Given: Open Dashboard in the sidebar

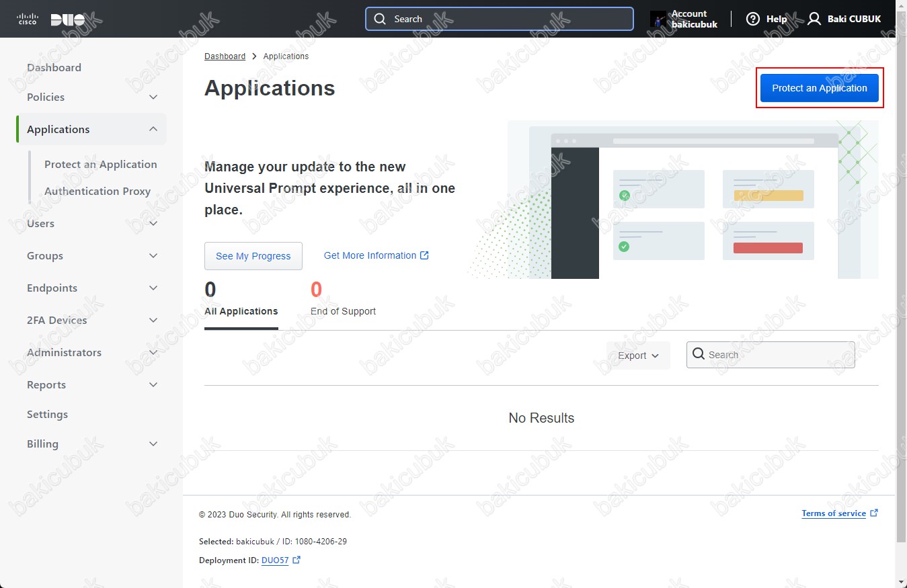Looking at the screenshot, I should (x=54, y=67).
